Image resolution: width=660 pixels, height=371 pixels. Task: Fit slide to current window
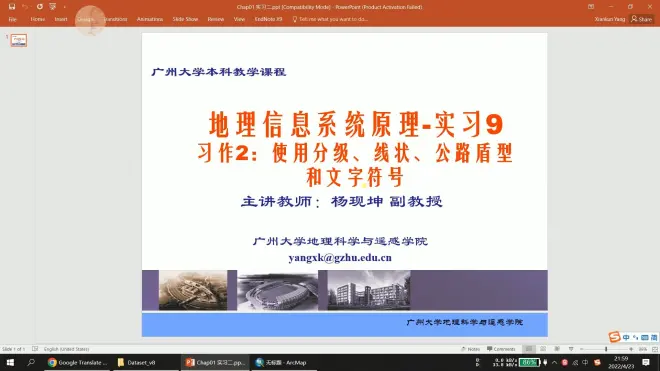click(x=655, y=349)
